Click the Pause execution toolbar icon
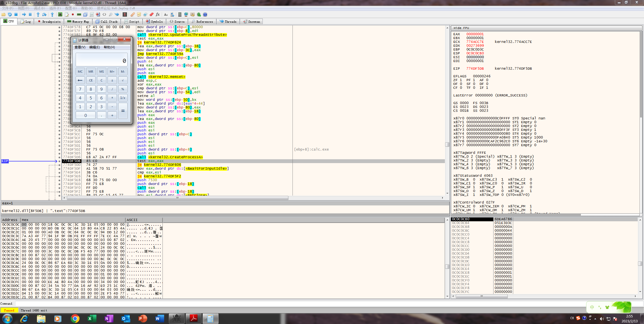The width and height of the screenshot is (644, 324). [x=30, y=14]
